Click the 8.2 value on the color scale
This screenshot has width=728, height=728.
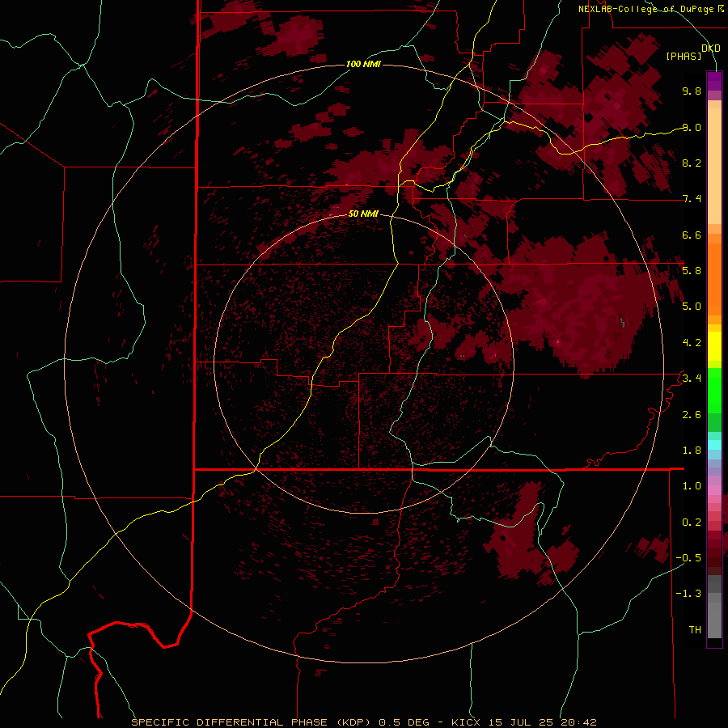(692, 163)
